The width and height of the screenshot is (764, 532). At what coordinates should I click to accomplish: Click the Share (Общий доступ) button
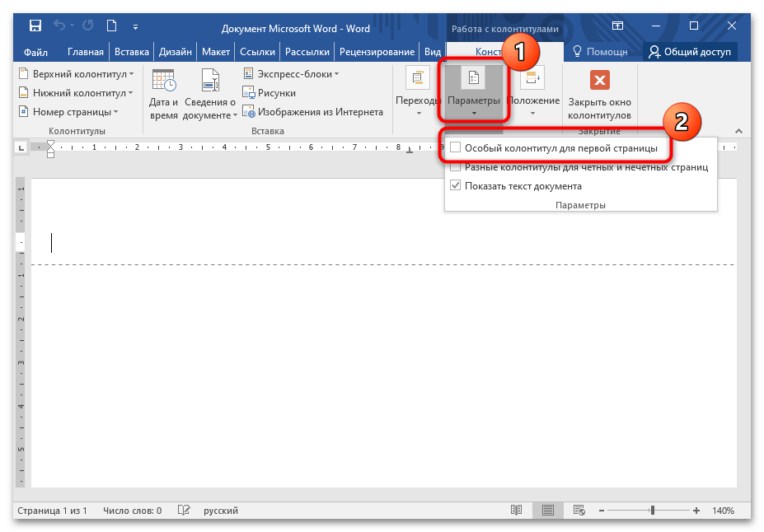tap(690, 52)
